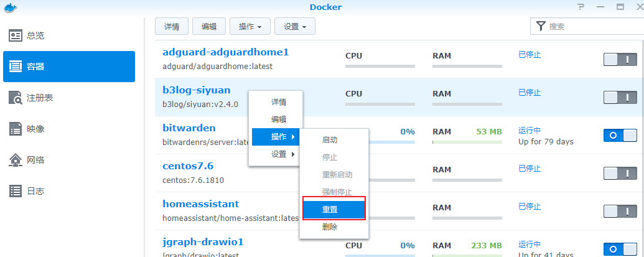Image resolution: width=644 pixels, height=257 pixels.
Task: Click the filter funnel icon in search
Action: coord(539,26)
